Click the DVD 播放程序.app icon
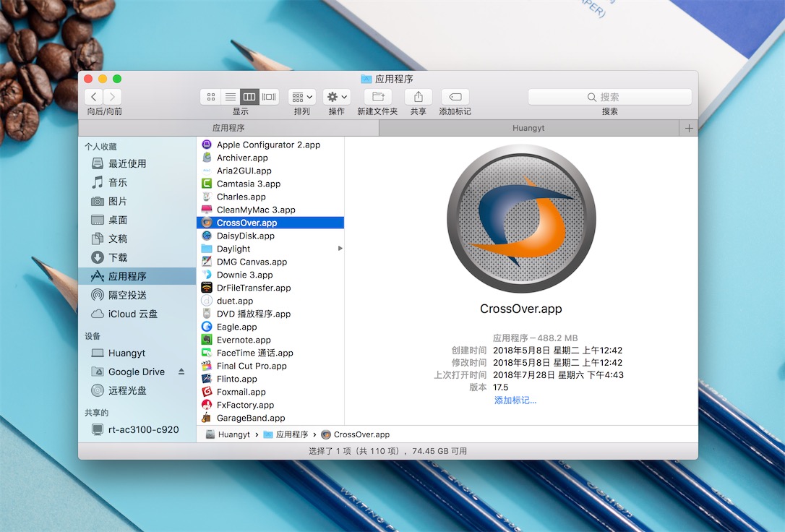 click(207, 314)
